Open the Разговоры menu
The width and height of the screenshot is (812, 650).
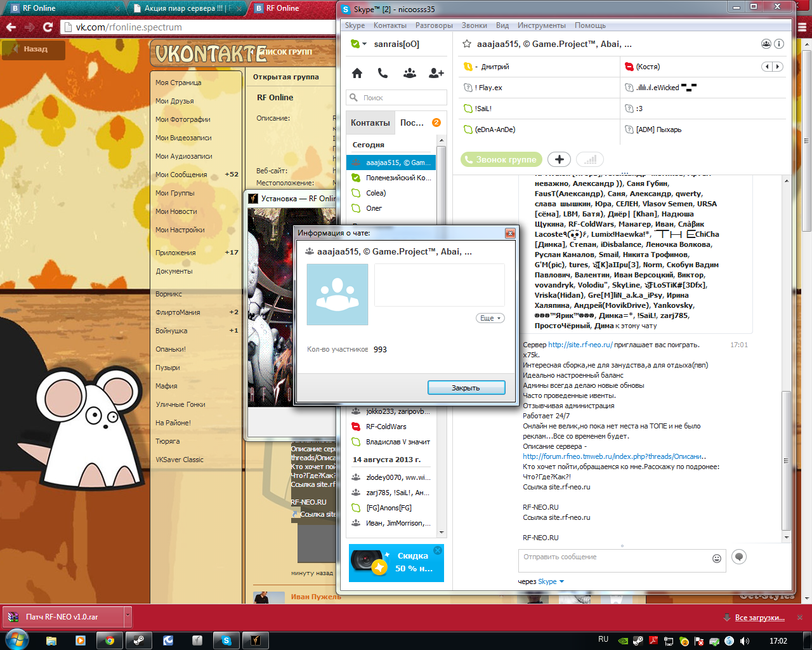pos(434,25)
